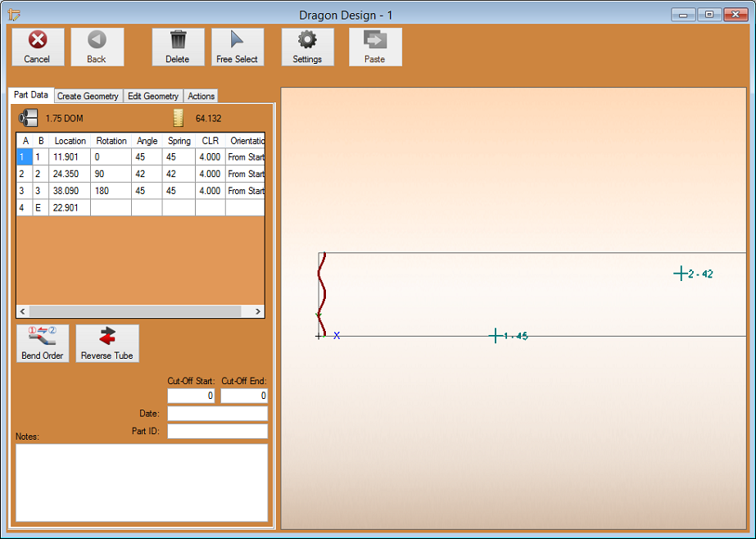
Task: Focus the Part ID input field
Action: coord(217,431)
